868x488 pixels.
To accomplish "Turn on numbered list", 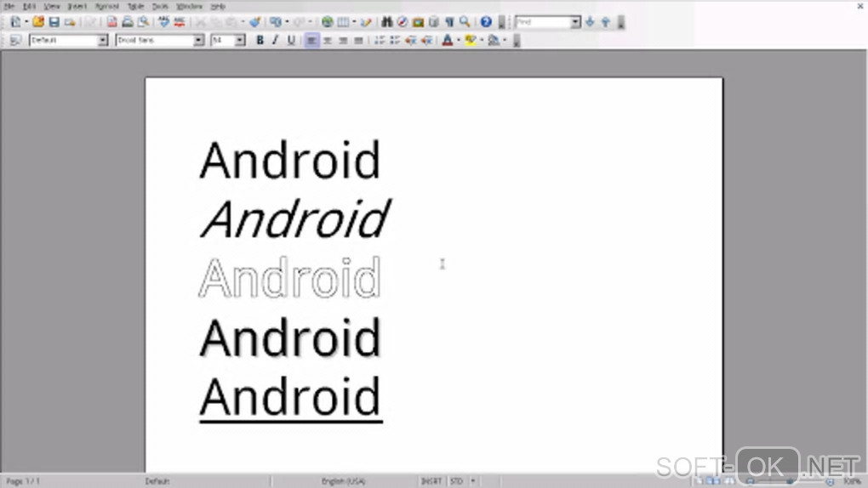I will click(x=380, y=41).
